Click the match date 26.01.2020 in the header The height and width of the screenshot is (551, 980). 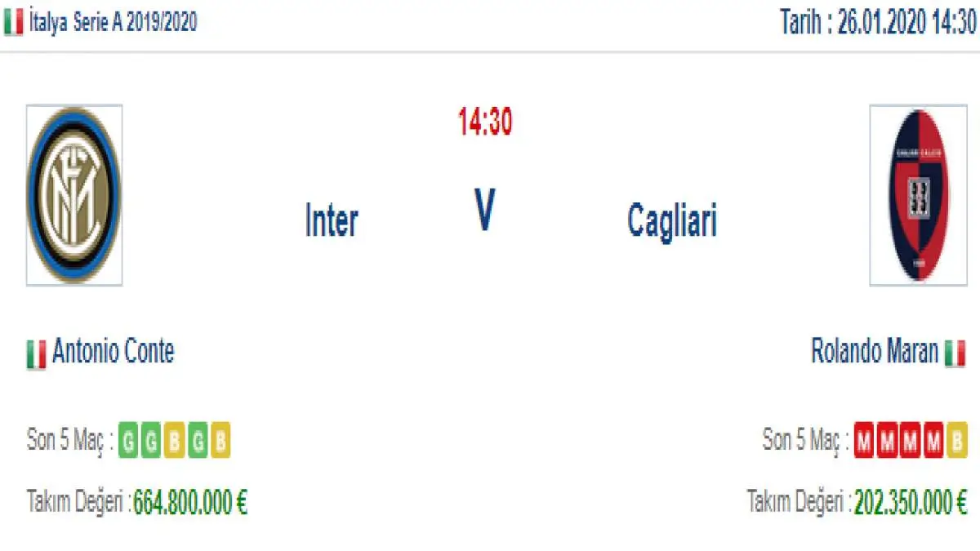(x=882, y=23)
